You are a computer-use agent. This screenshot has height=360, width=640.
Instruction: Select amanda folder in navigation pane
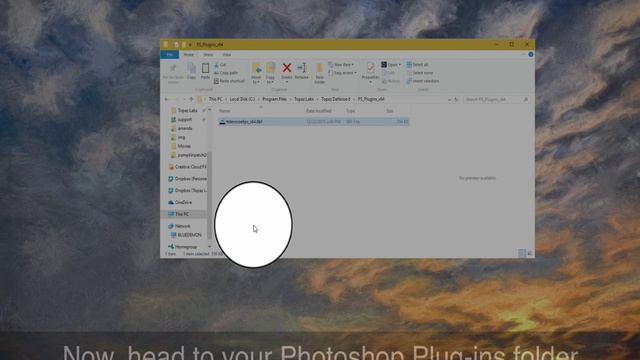coord(184,128)
